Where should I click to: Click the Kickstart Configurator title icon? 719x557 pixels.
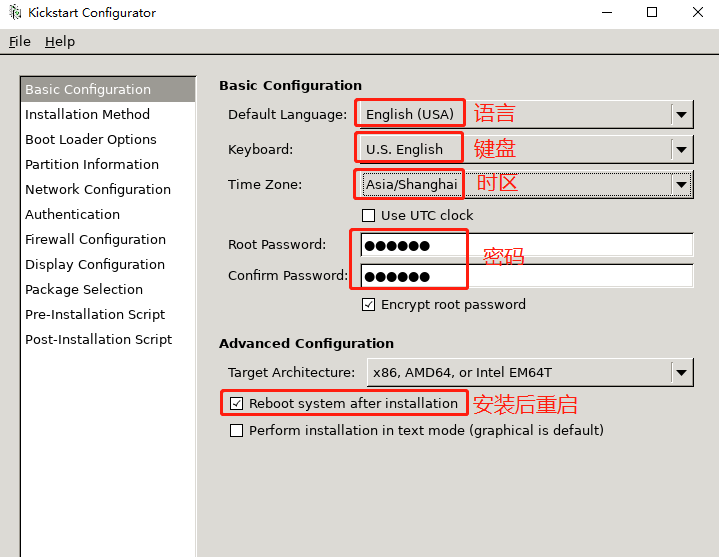15,12
